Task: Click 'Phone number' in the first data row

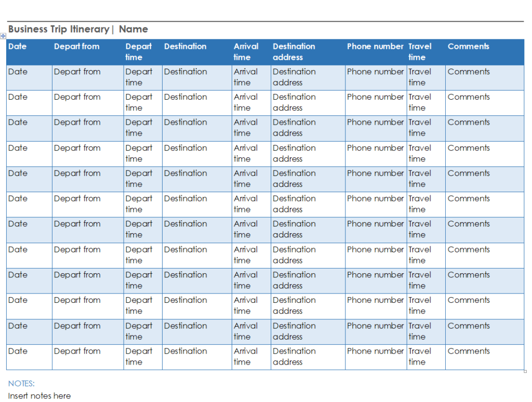Action: 375,72
